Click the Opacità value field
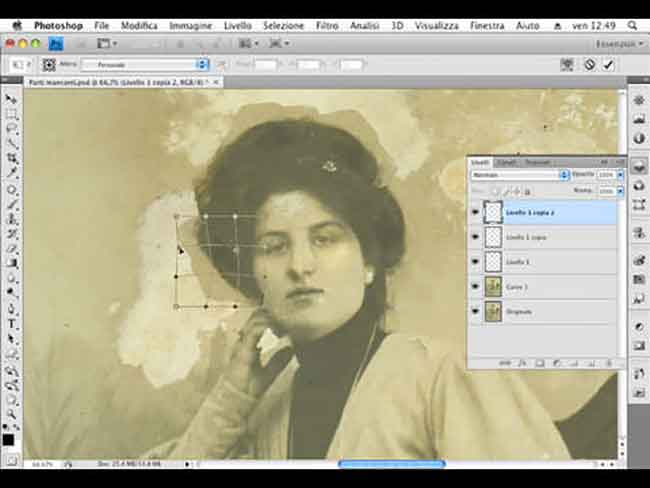The image size is (650, 488). (606, 175)
